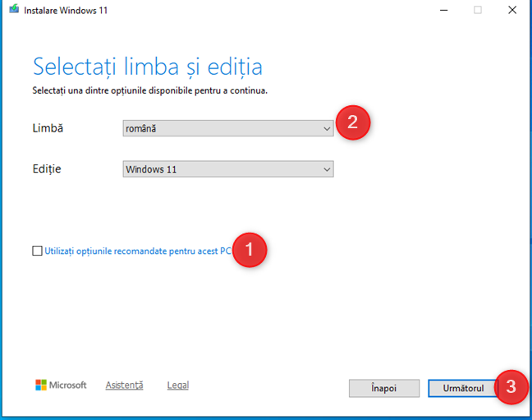Minimize the Instalare Windows 11 window
The image size is (532, 420).
440,10
